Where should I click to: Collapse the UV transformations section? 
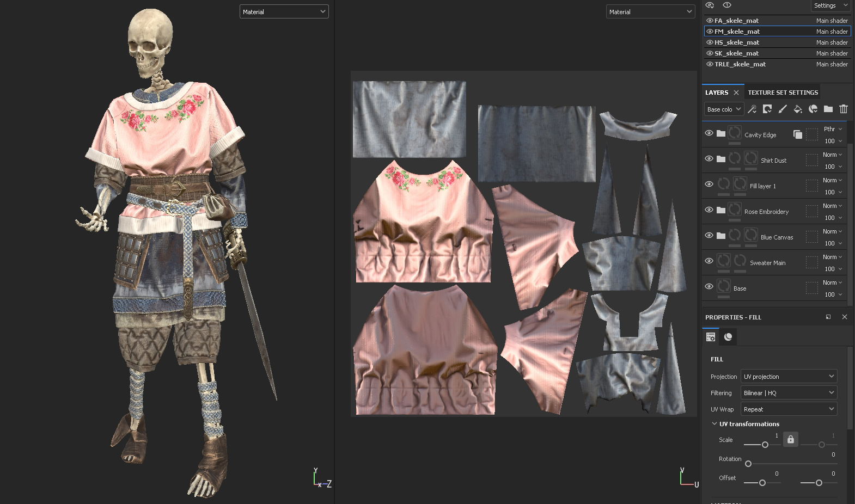click(714, 424)
